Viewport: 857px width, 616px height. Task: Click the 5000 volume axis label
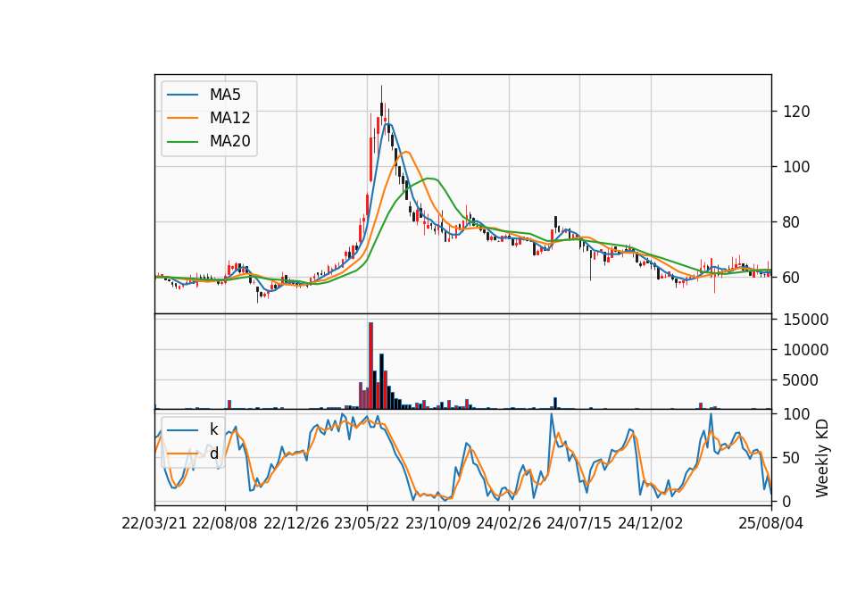(x=801, y=380)
